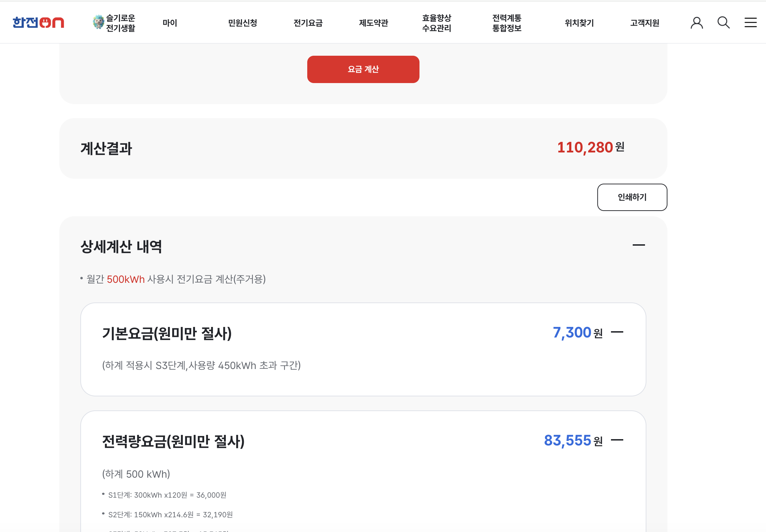Image resolution: width=766 pixels, height=532 pixels.
Task: Open the 고객지원 menu
Action: 645,23
